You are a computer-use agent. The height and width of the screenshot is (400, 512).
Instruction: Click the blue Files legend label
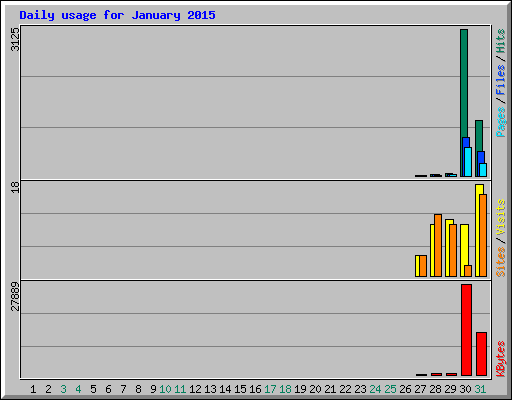[x=501, y=79]
